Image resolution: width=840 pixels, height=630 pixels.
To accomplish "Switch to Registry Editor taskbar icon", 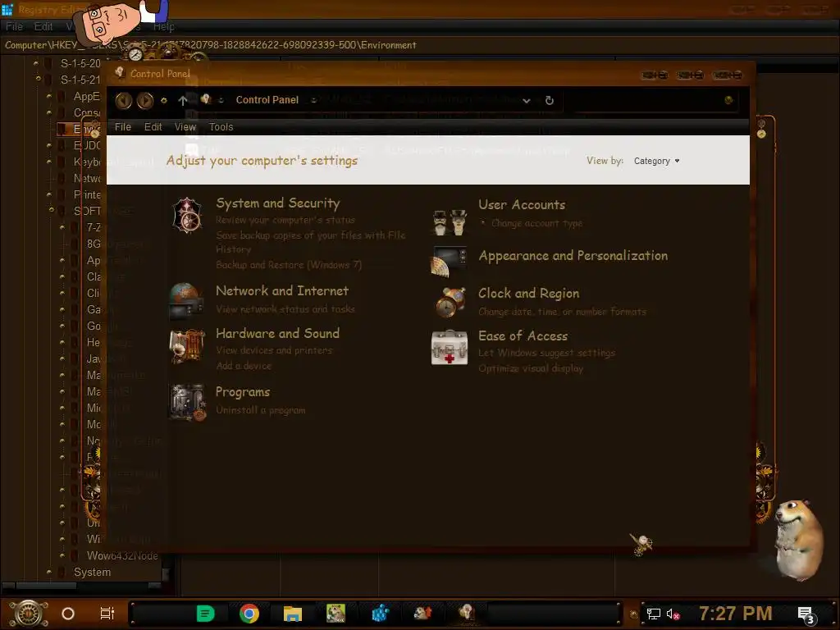I will click(x=380, y=614).
